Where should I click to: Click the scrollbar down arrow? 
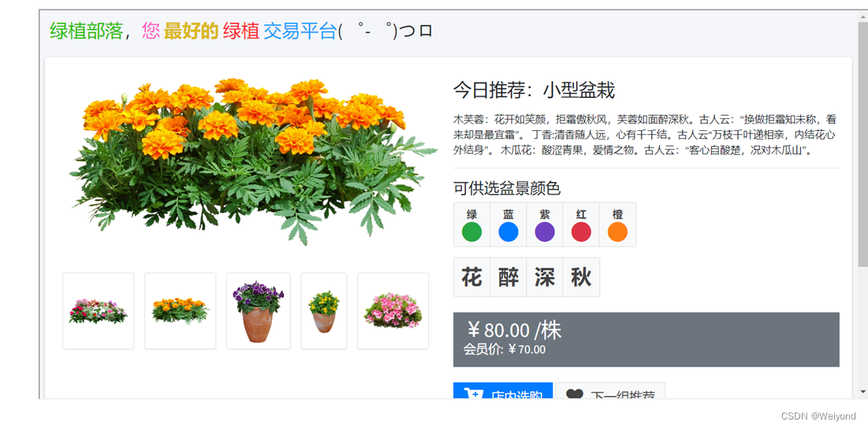tap(862, 391)
